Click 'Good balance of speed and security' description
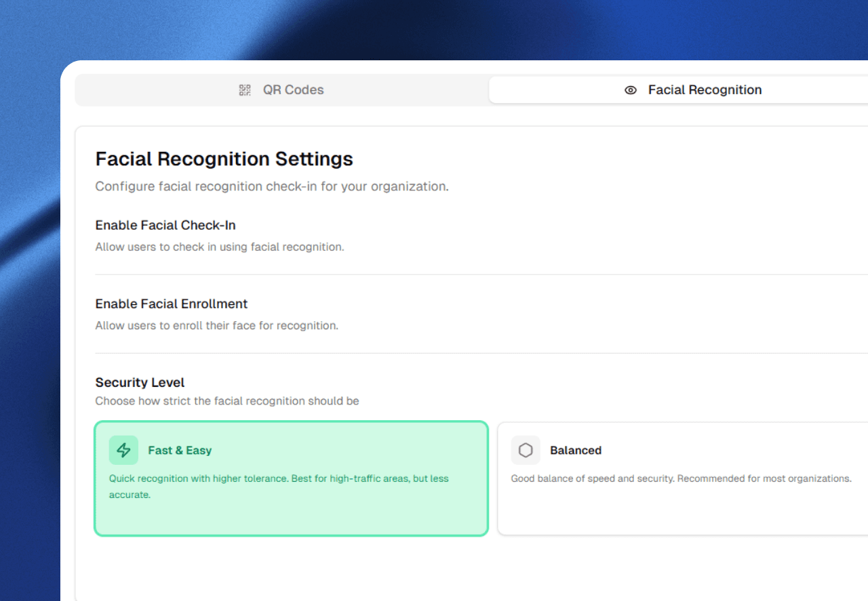868x601 pixels. pos(681,478)
